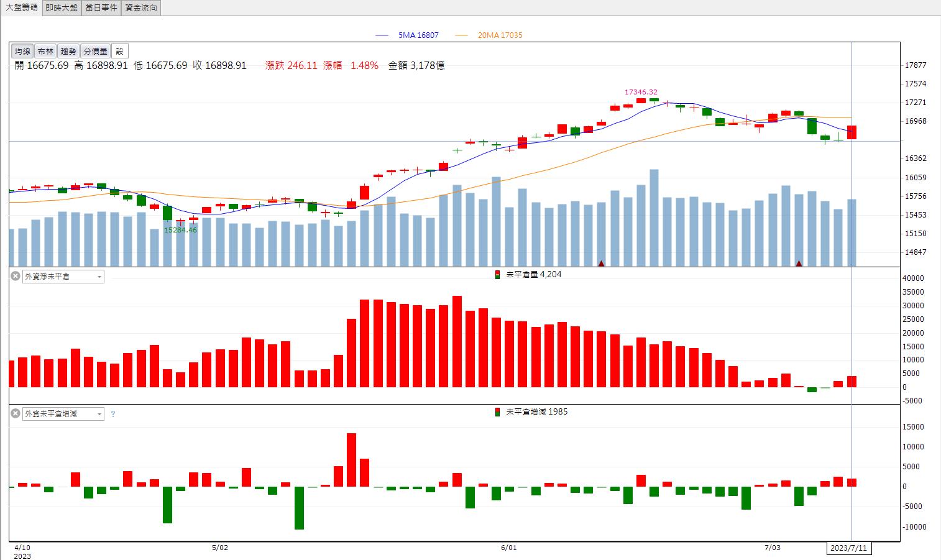Screen dimensions: 941x560
Task: Click red triangle event marker near 7/03
Action: (x=799, y=264)
